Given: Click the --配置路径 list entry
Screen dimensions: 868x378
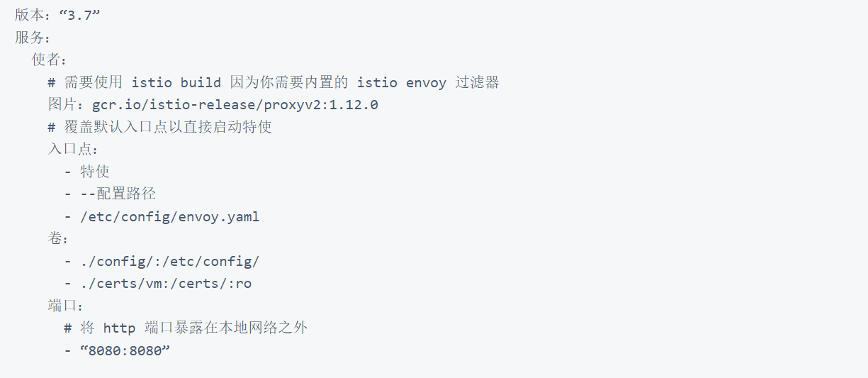Looking at the screenshot, I should point(118,194).
